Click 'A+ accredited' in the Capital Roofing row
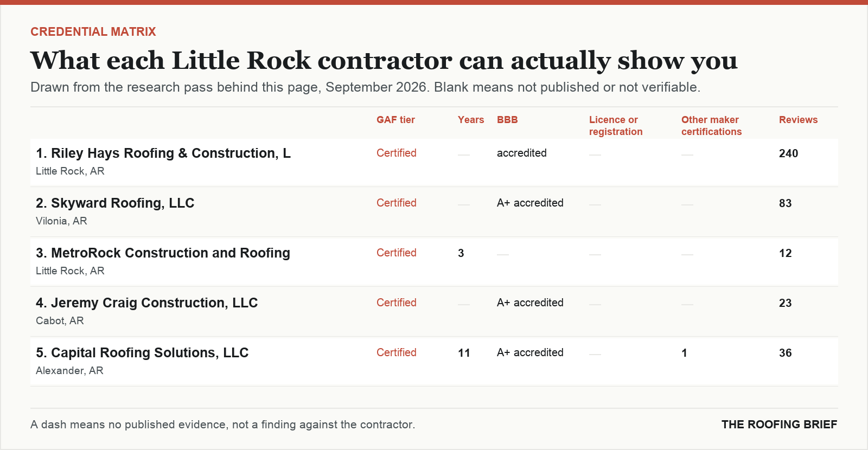Screen dimensions: 868x450 [530, 353]
